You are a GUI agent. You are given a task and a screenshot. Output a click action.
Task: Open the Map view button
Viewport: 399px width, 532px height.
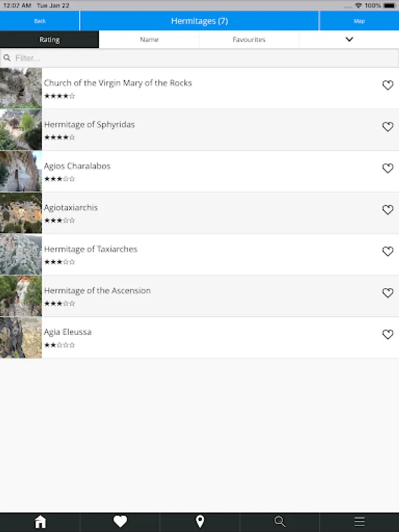click(x=359, y=21)
